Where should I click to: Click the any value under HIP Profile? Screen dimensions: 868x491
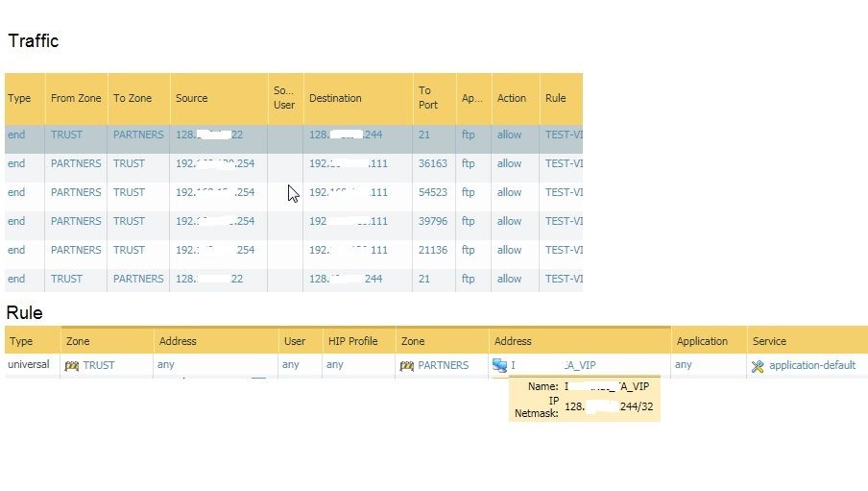click(335, 365)
